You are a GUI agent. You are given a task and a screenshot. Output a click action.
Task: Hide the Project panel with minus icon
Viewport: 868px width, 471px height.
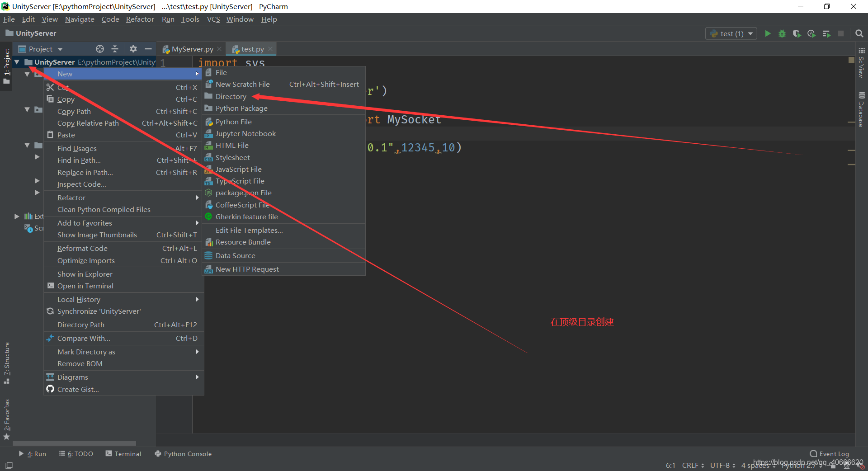(x=148, y=49)
